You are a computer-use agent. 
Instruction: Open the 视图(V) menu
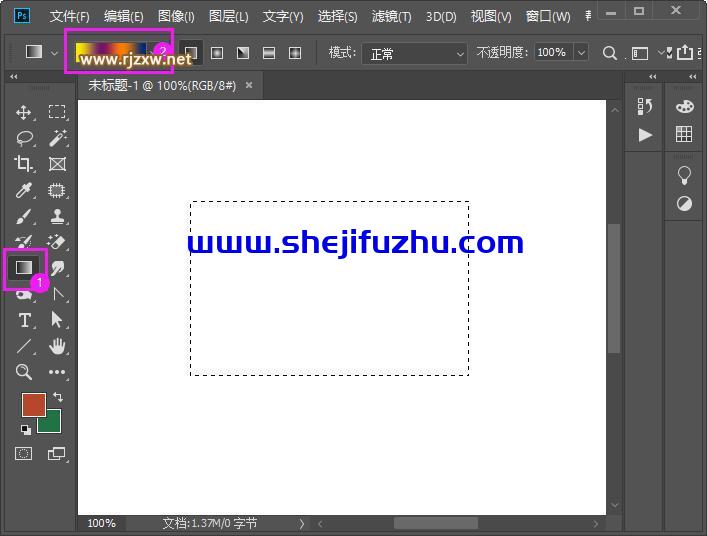click(491, 17)
